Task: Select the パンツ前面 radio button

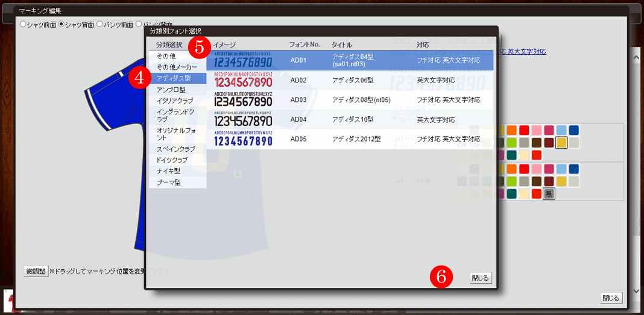Action: click(99, 24)
